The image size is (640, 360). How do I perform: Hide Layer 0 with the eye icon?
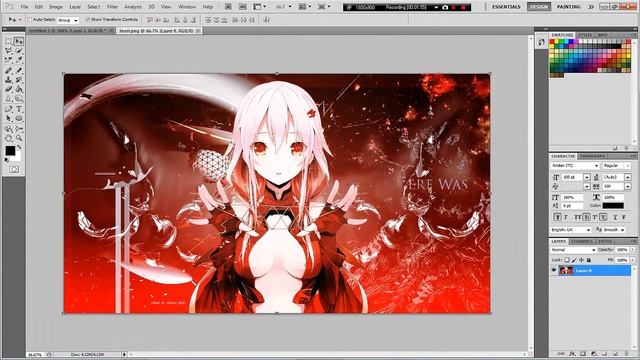pos(554,270)
